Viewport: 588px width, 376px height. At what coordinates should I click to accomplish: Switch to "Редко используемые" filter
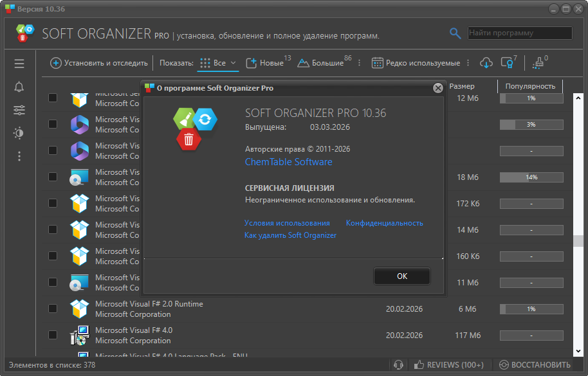pos(416,63)
